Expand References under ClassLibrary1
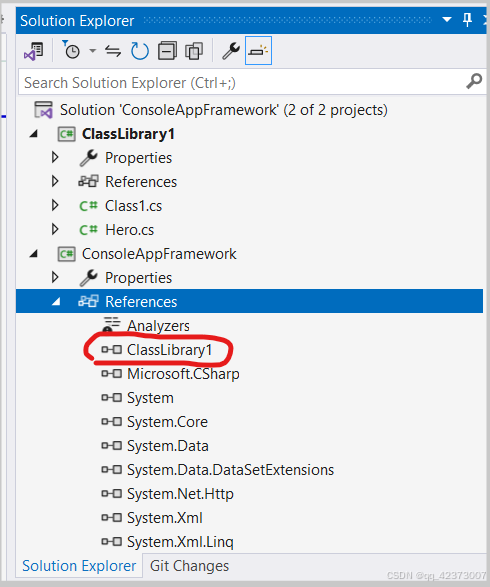Screen dimensions: 490x587 tap(55, 182)
